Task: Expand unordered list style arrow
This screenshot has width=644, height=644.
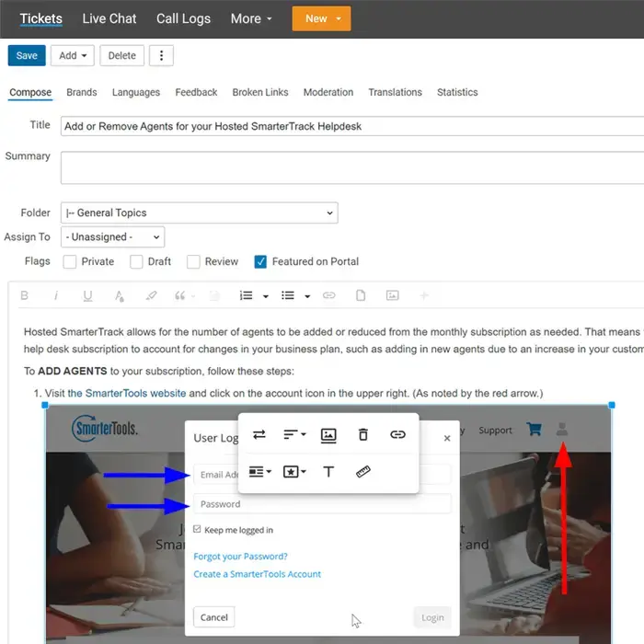Action: 307,296
